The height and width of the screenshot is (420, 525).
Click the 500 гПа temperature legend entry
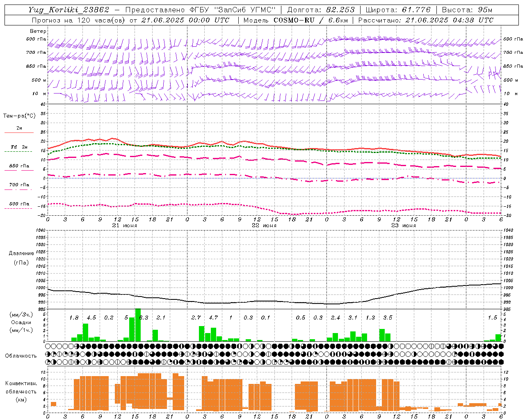[x=19, y=204]
